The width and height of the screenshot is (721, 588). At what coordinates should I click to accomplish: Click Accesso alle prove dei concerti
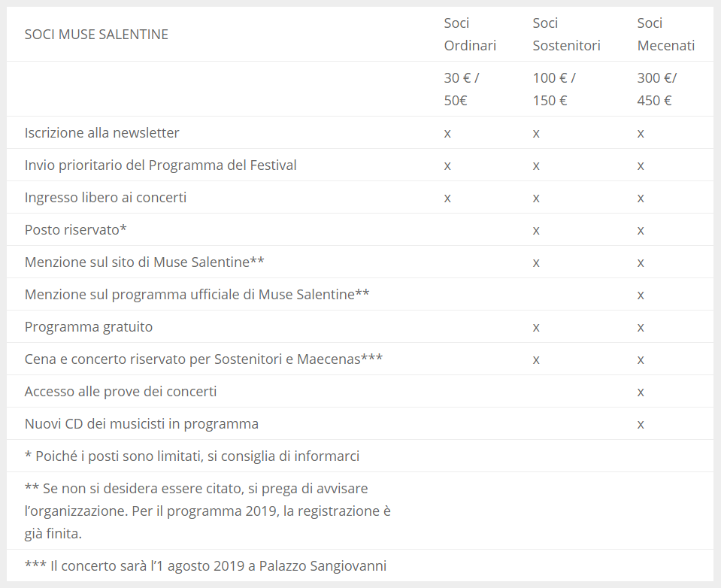(120, 392)
